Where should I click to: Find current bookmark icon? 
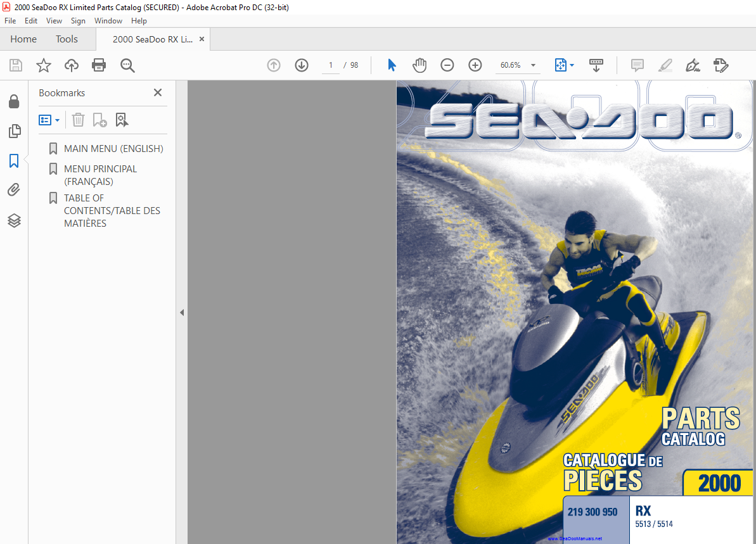coord(122,120)
